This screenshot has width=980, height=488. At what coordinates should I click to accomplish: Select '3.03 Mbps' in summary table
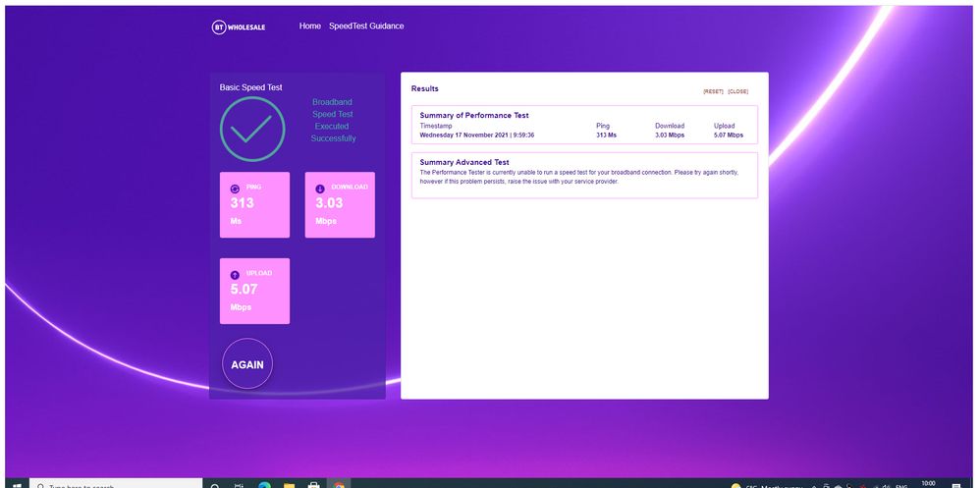(670, 135)
